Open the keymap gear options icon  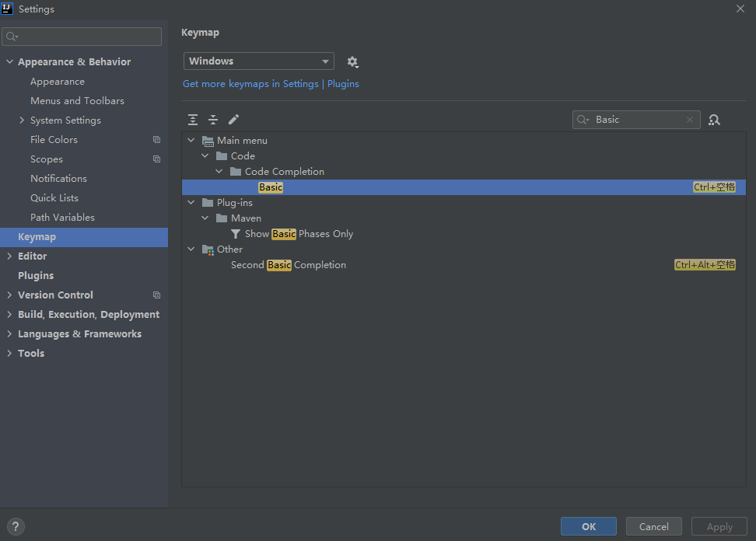pyautogui.click(x=353, y=61)
